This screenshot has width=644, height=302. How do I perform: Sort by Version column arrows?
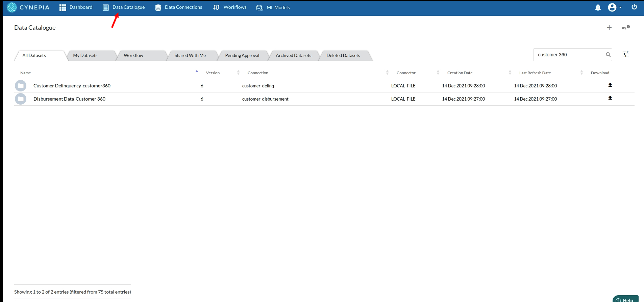pyautogui.click(x=238, y=73)
